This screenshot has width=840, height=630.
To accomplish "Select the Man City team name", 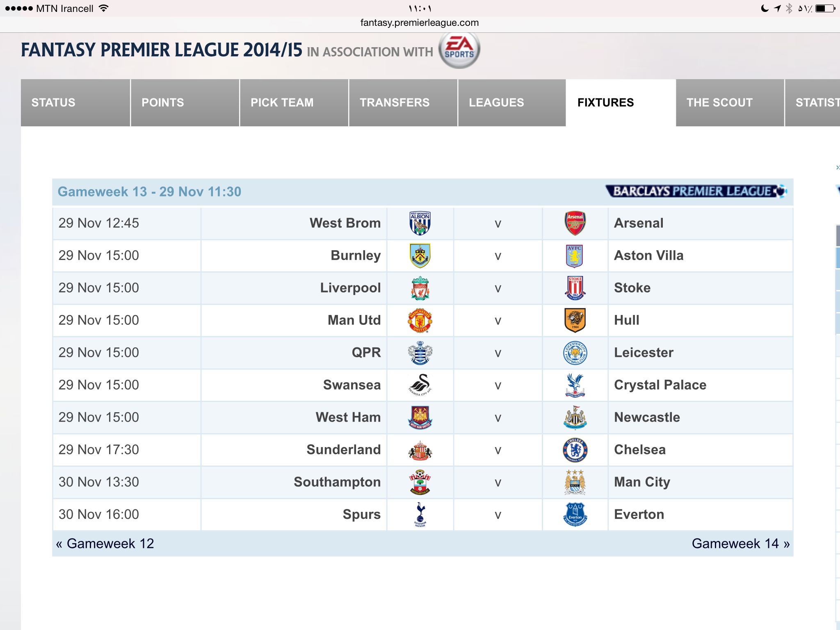I will pos(642,482).
